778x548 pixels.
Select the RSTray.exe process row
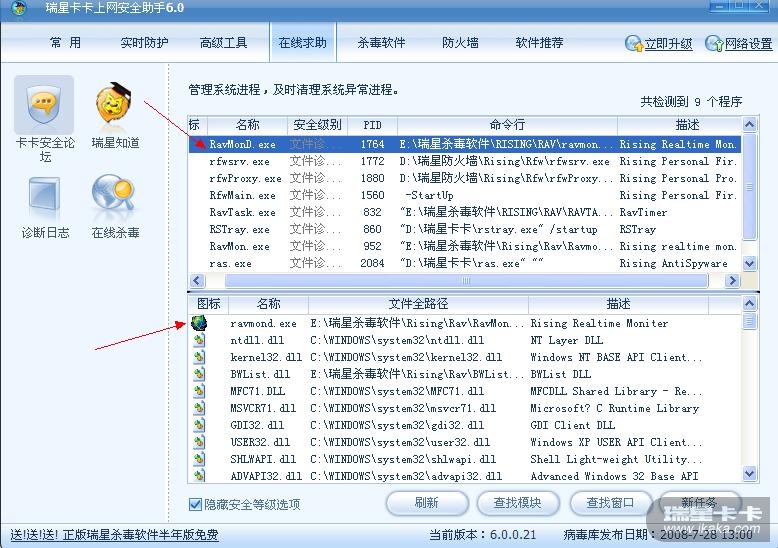(x=464, y=229)
